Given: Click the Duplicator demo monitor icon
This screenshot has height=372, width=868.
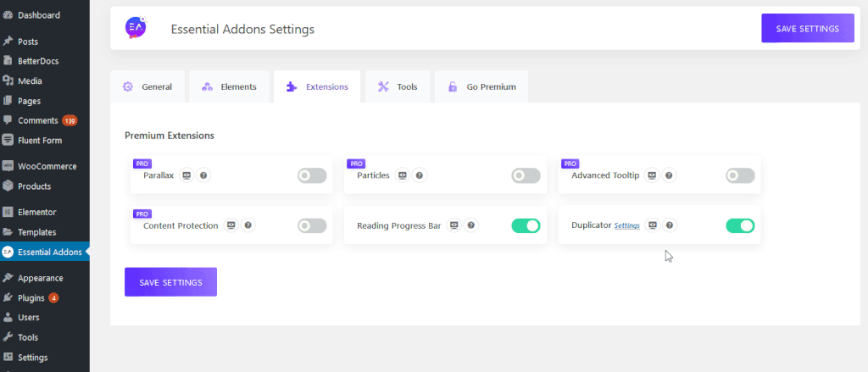Looking at the screenshot, I should click(653, 225).
